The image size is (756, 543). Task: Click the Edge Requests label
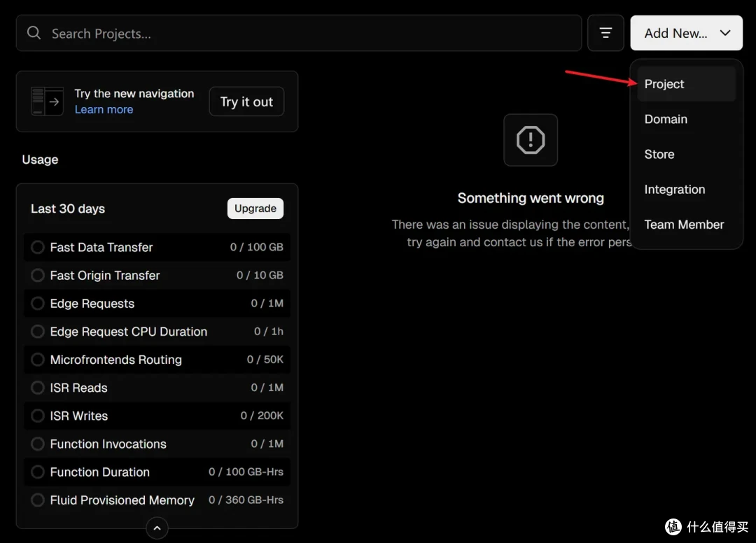click(x=92, y=304)
